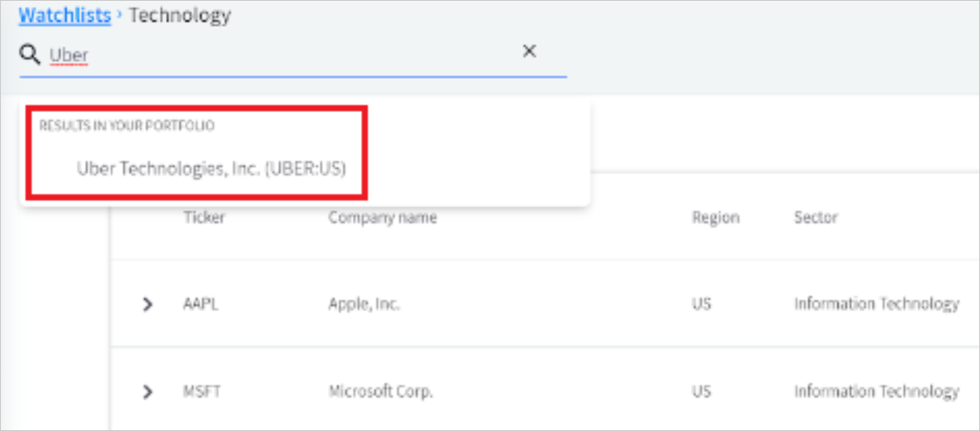980x431 pixels.
Task: Sort by the Region column header
Action: [x=716, y=218]
